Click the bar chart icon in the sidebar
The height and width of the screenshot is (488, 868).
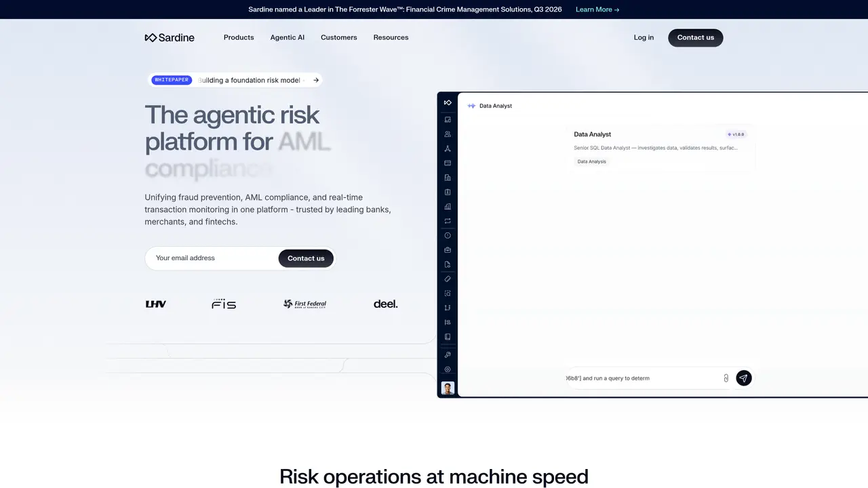pyautogui.click(x=448, y=207)
